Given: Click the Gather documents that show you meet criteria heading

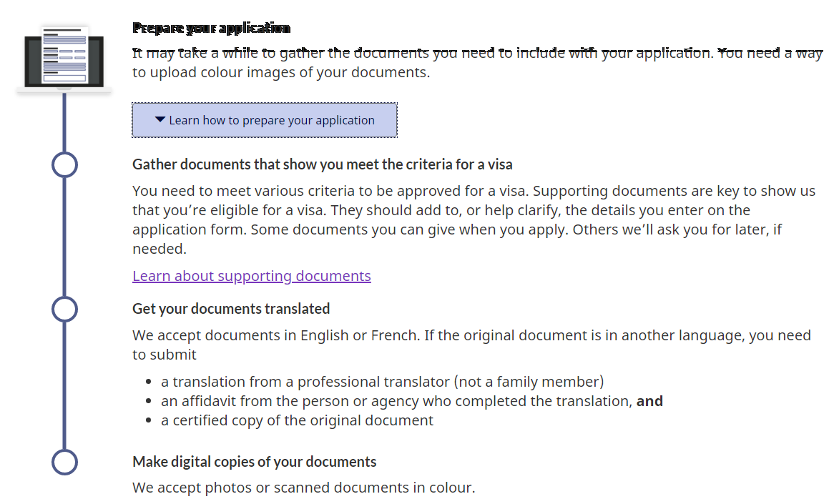Looking at the screenshot, I should click(323, 164).
